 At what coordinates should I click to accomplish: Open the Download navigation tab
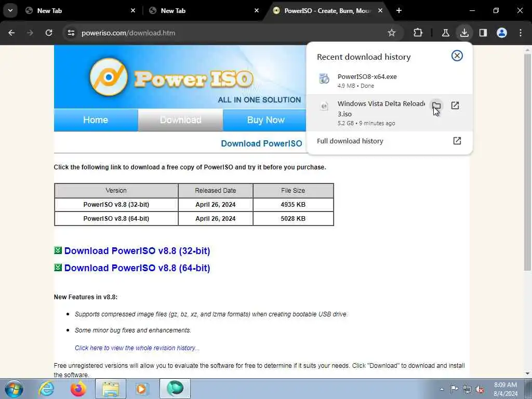(180, 120)
